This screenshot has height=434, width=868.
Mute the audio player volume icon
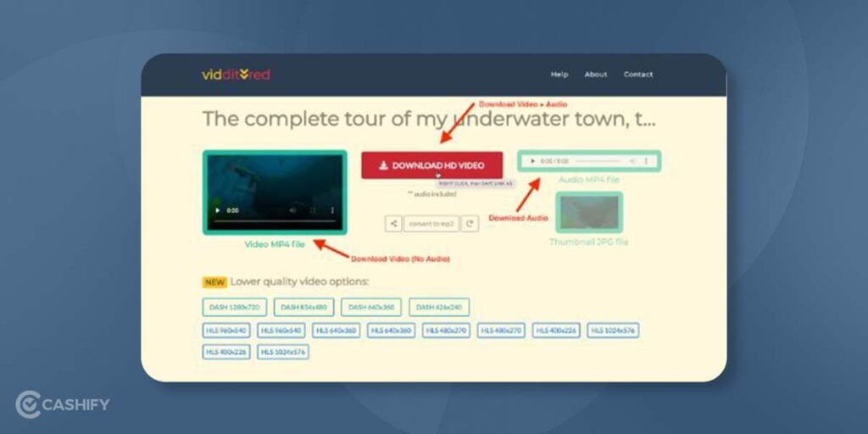coord(632,161)
